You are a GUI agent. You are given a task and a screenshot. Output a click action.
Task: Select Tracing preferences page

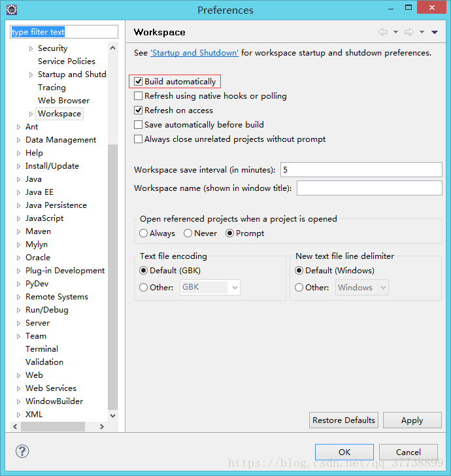tap(52, 88)
